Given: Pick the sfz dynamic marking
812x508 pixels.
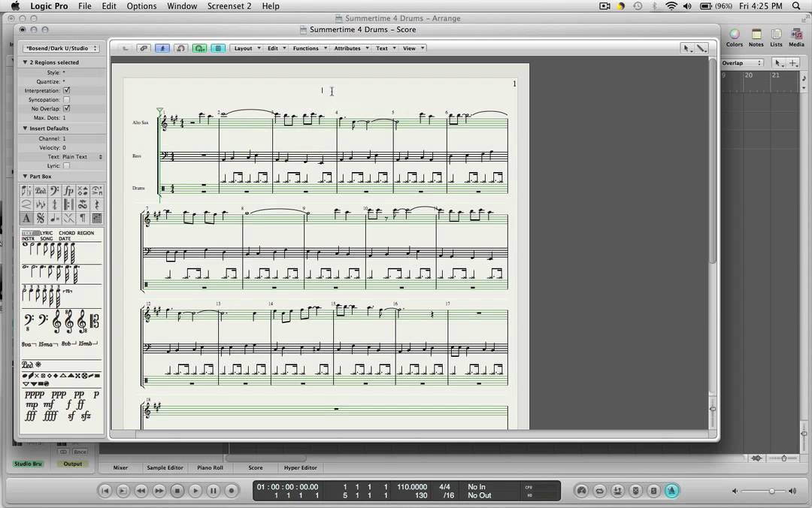Looking at the screenshot, I should [86, 416].
